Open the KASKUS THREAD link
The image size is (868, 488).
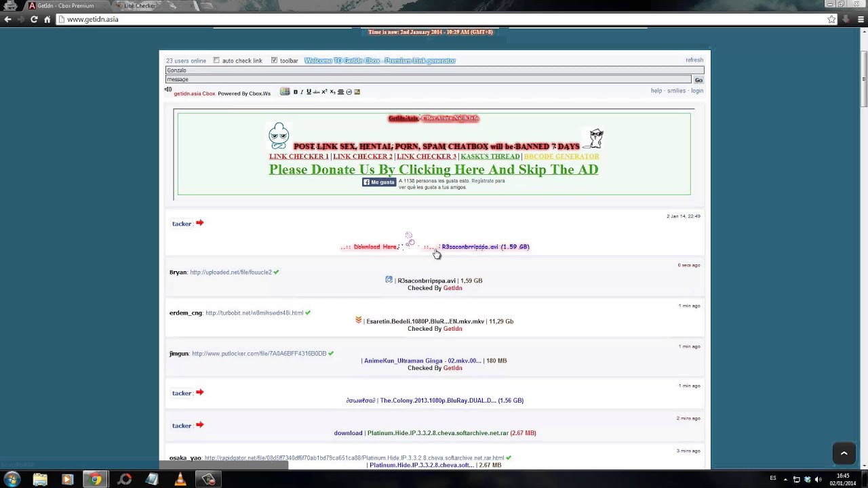tap(490, 157)
